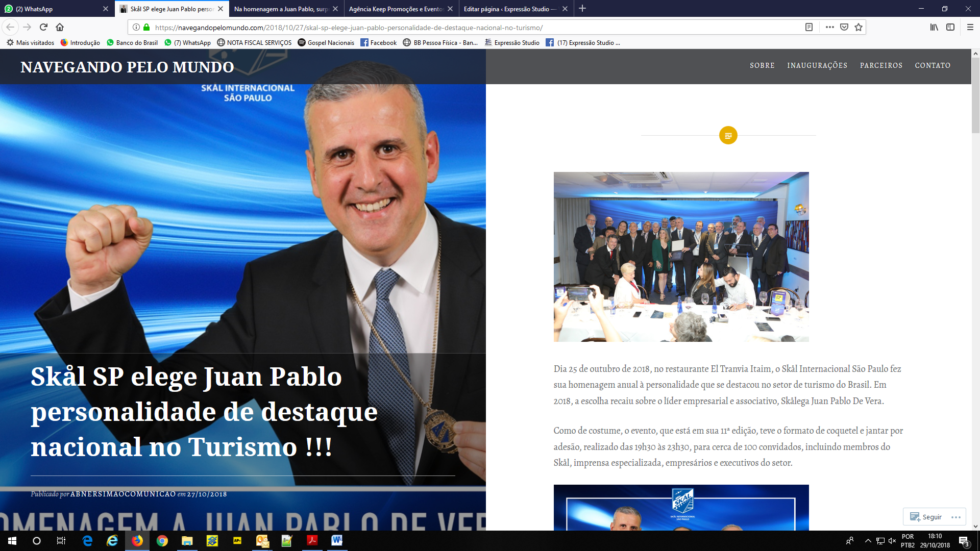The width and height of the screenshot is (980, 551).
Task: Open author link ABNERSIMAOCOMUNICACAO
Action: coord(123,494)
